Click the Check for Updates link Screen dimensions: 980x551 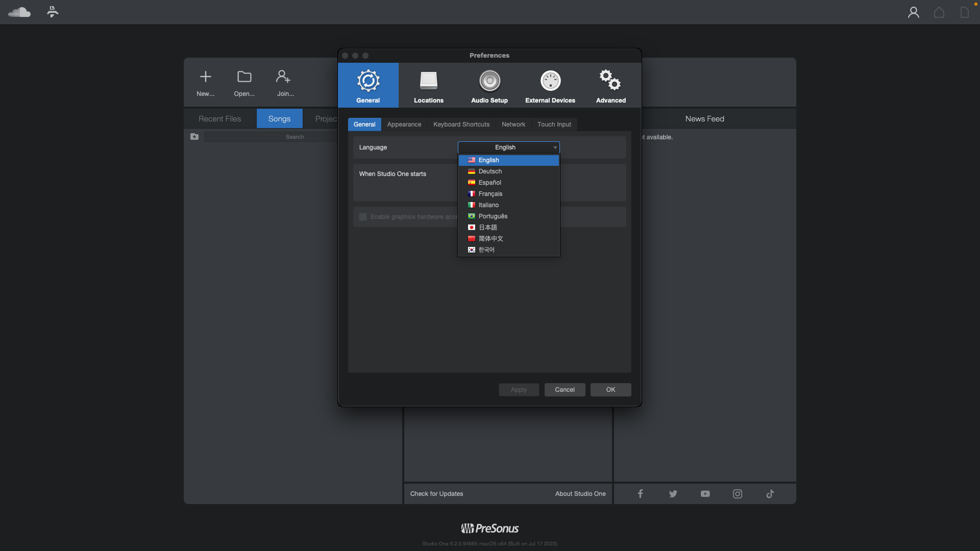436,494
